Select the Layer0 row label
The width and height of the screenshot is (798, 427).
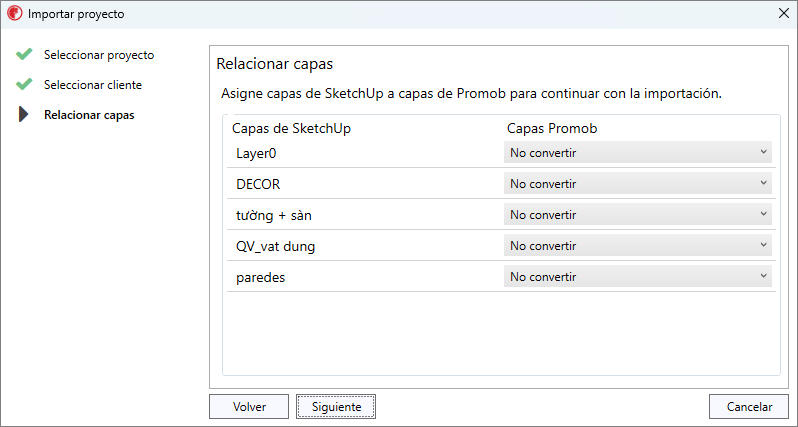tap(254, 153)
